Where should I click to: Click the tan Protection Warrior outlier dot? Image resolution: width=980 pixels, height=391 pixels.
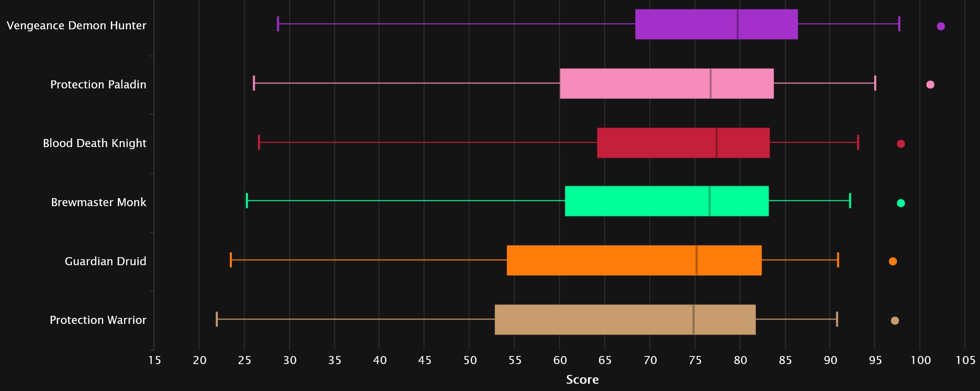(895, 321)
